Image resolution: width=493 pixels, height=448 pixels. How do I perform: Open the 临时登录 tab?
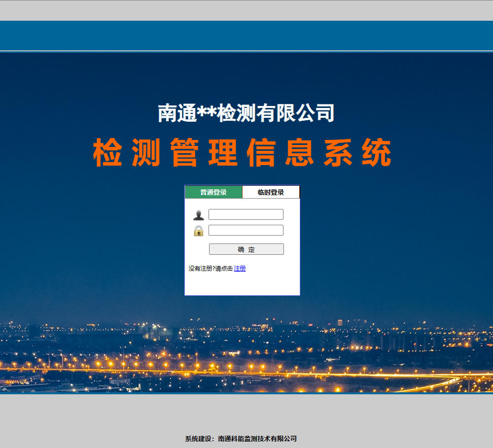click(271, 192)
